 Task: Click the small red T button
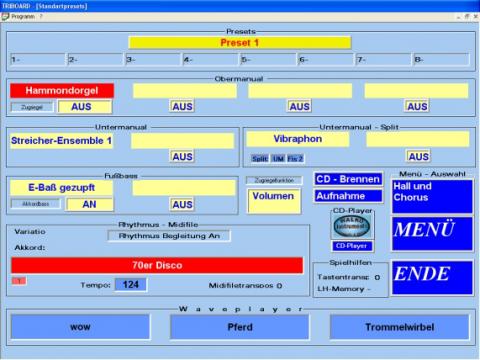[19, 281]
